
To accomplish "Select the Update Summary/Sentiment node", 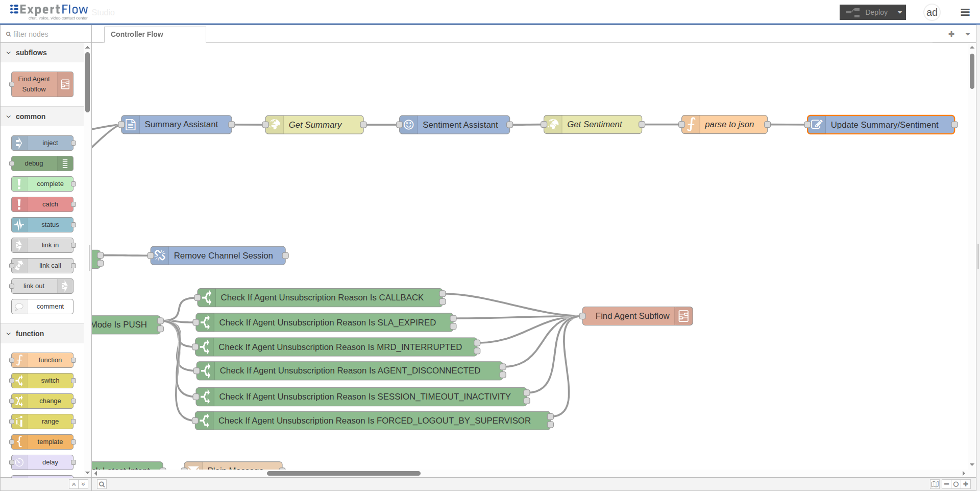I will (881, 125).
